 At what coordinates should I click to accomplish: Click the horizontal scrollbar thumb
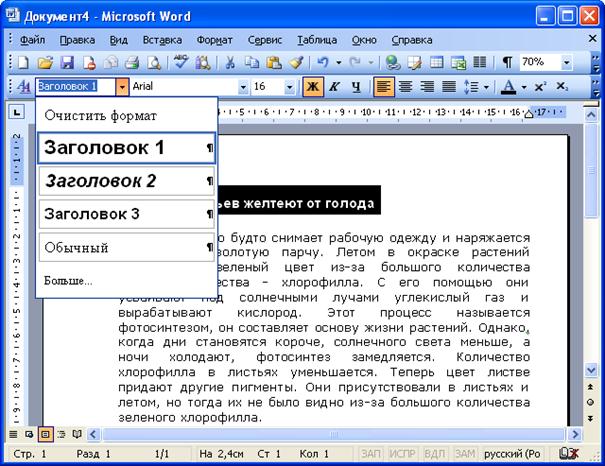(x=334, y=435)
